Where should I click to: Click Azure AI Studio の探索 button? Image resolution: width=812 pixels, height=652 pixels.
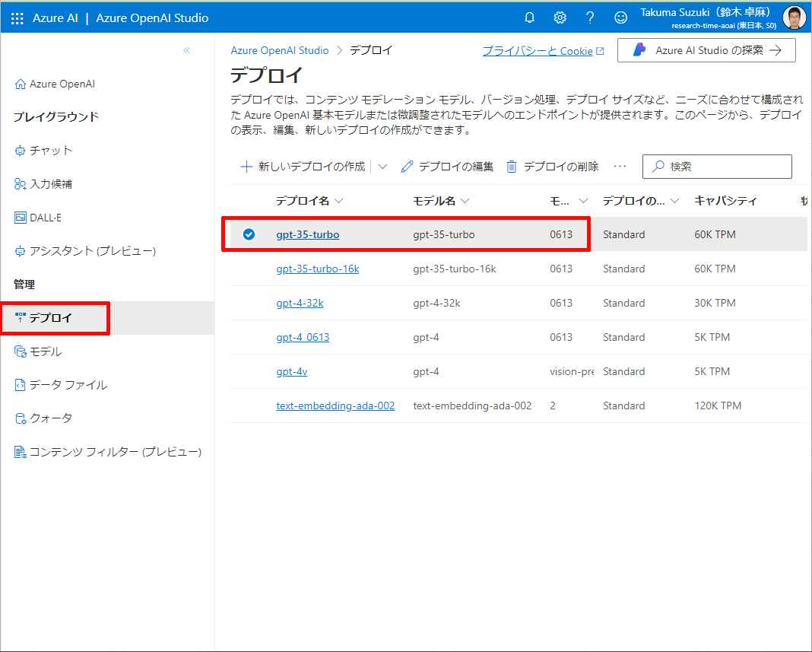[706, 50]
